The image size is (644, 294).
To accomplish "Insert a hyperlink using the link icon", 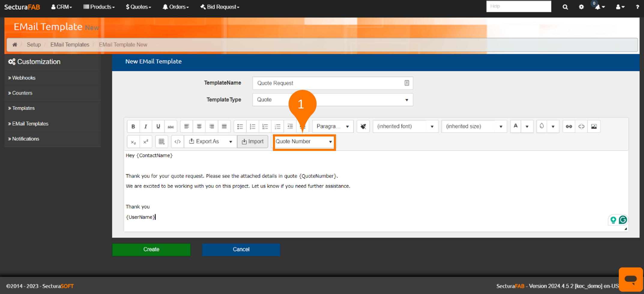I will [569, 127].
